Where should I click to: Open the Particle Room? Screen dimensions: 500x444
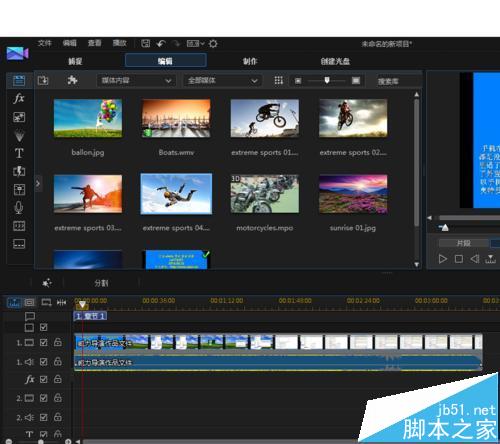click(19, 135)
